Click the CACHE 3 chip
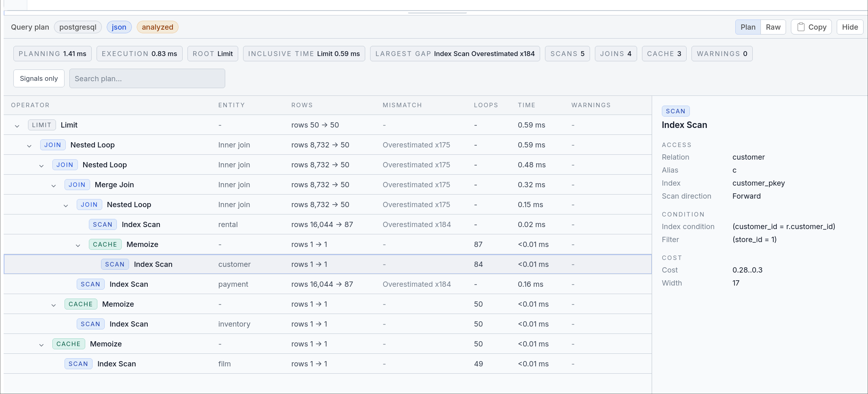The image size is (868, 394). [664, 54]
